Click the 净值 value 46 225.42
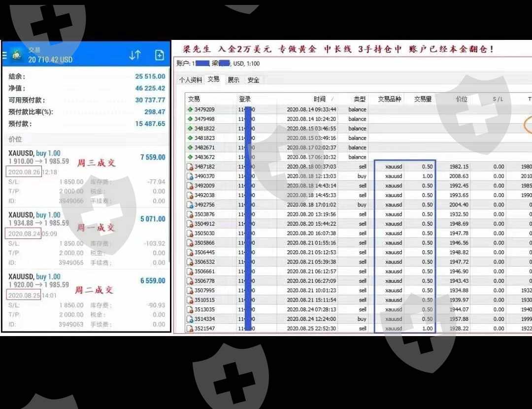Screen dimensions: 532x409 (150, 88)
